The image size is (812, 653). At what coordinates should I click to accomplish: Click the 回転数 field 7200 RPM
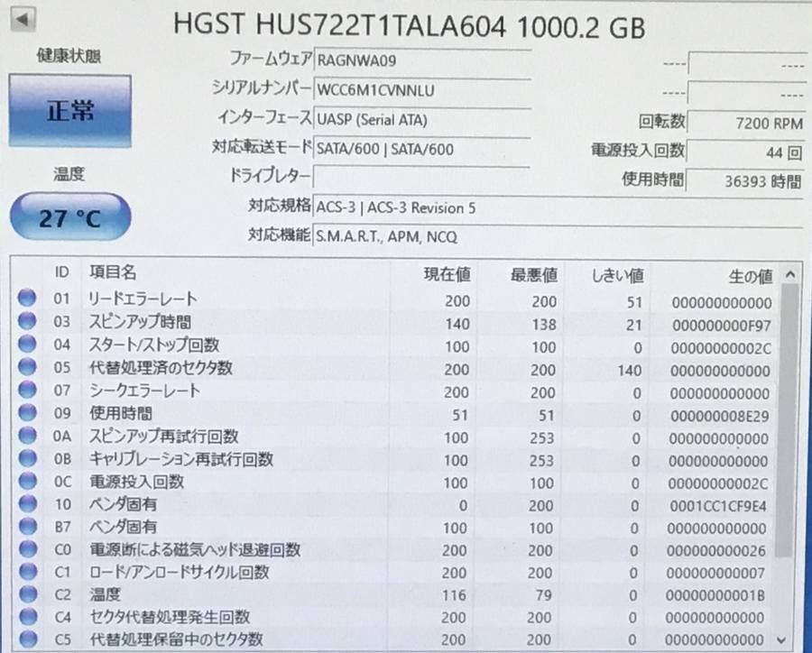tap(746, 123)
